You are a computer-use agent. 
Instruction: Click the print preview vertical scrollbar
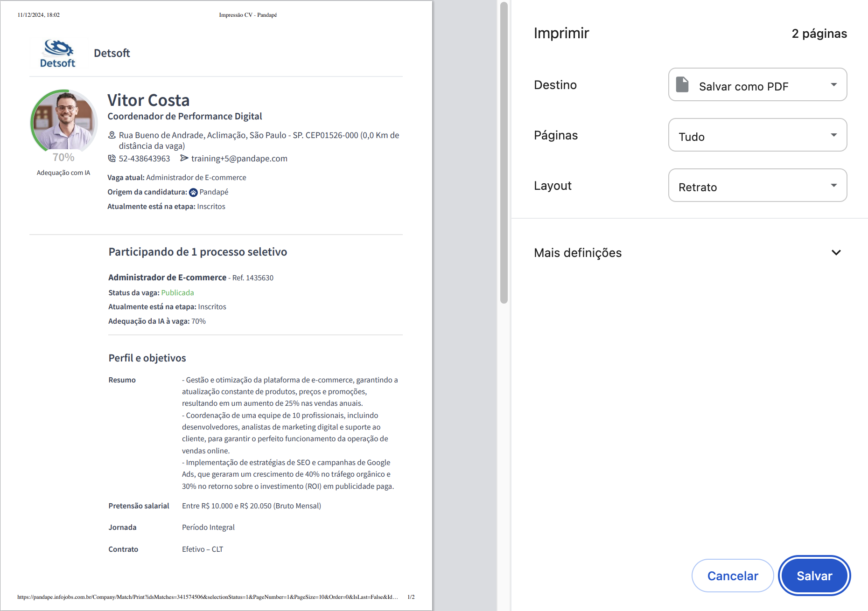[x=504, y=154]
